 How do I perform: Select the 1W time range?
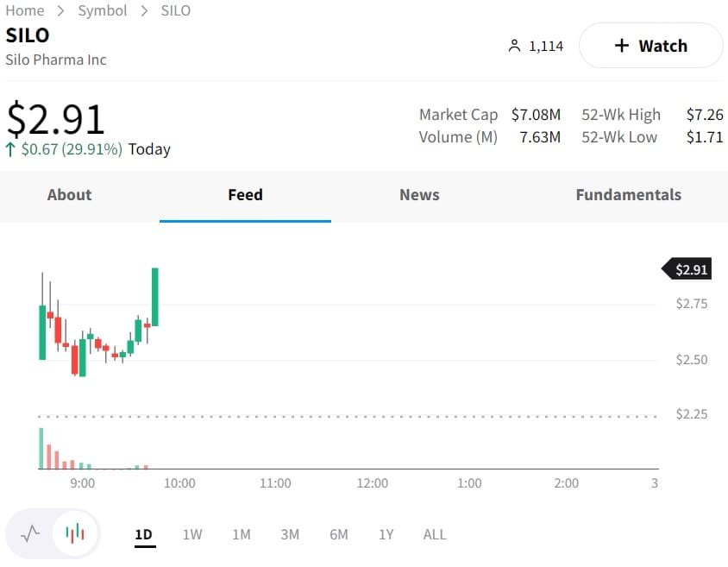coord(192,535)
